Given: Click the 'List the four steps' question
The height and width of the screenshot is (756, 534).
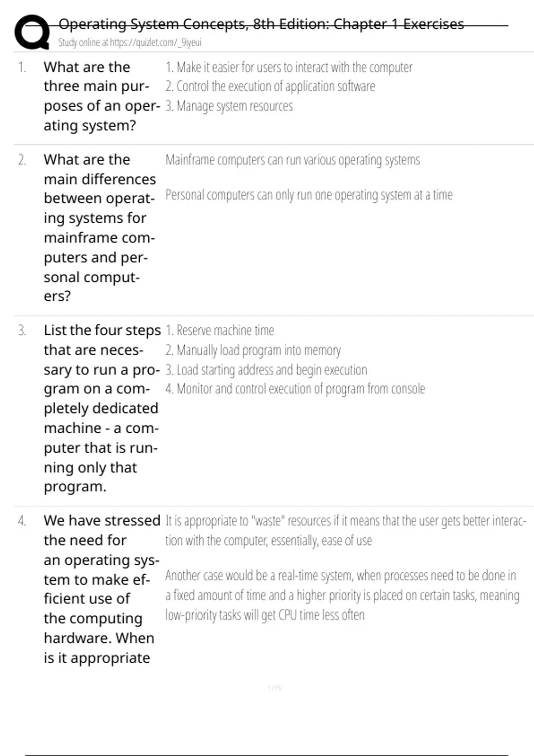Looking at the screenshot, I should pyautogui.click(x=102, y=408).
